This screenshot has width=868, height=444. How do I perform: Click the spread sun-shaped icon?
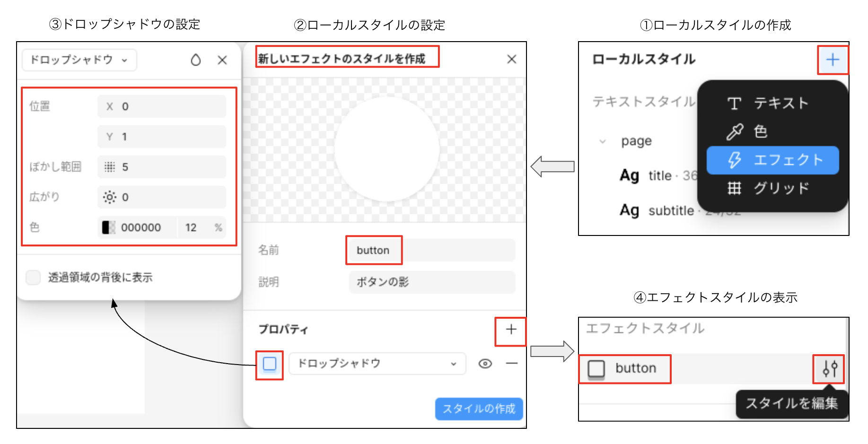tap(109, 197)
